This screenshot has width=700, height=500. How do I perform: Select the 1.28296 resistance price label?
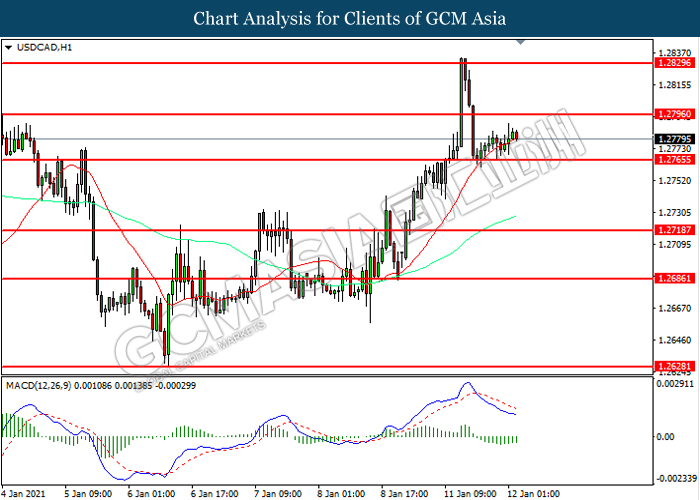(675, 63)
